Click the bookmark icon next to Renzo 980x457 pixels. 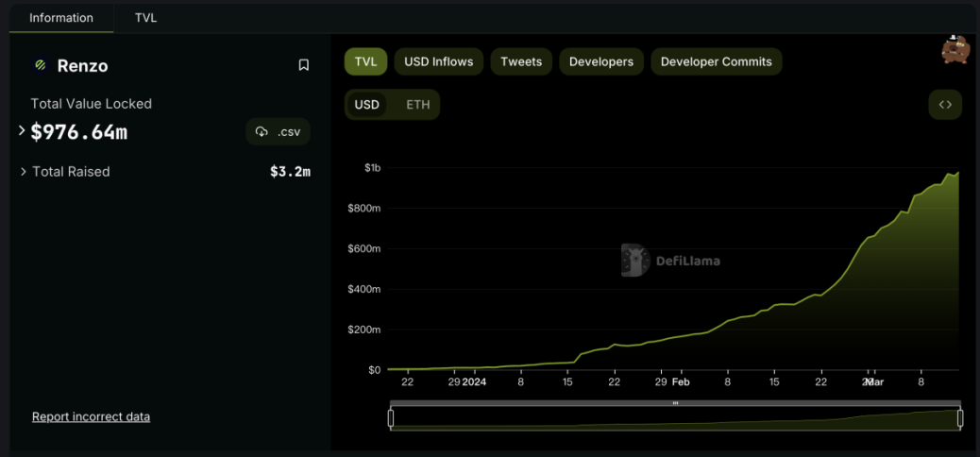(x=304, y=65)
